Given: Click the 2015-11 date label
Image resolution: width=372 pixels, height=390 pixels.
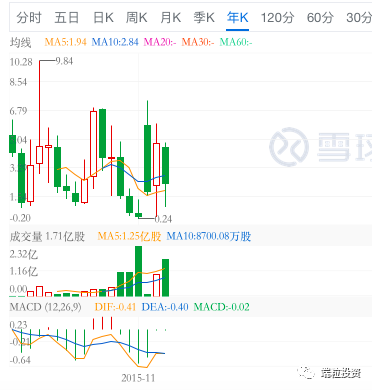Looking at the screenshot, I should [138, 378].
